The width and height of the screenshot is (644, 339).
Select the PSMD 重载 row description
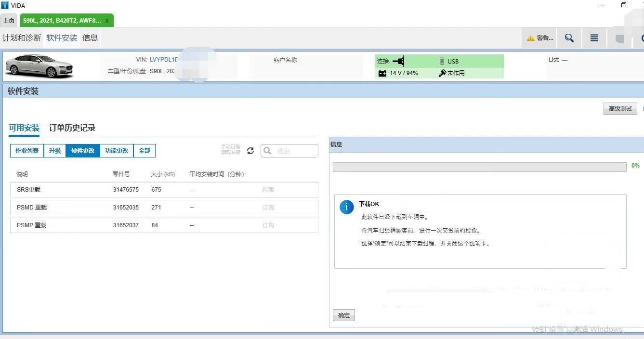click(32, 208)
